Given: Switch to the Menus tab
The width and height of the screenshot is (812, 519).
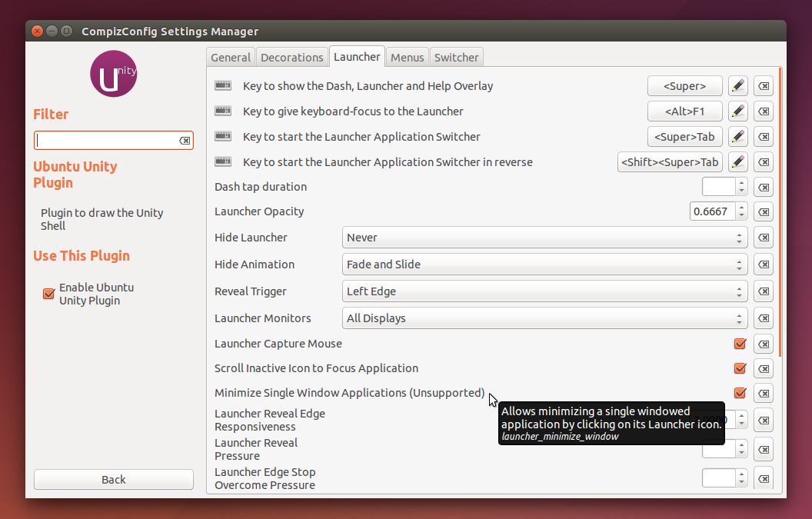Looking at the screenshot, I should [x=407, y=58].
